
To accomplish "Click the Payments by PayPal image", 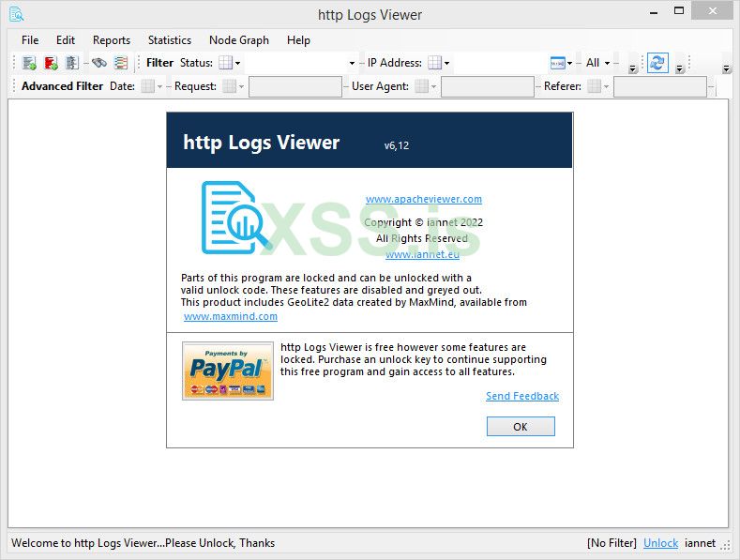I will [x=228, y=371].
